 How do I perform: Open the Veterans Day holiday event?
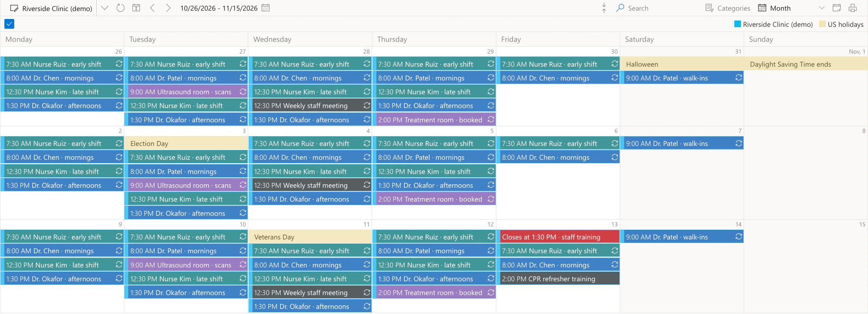tap(310, 237)
